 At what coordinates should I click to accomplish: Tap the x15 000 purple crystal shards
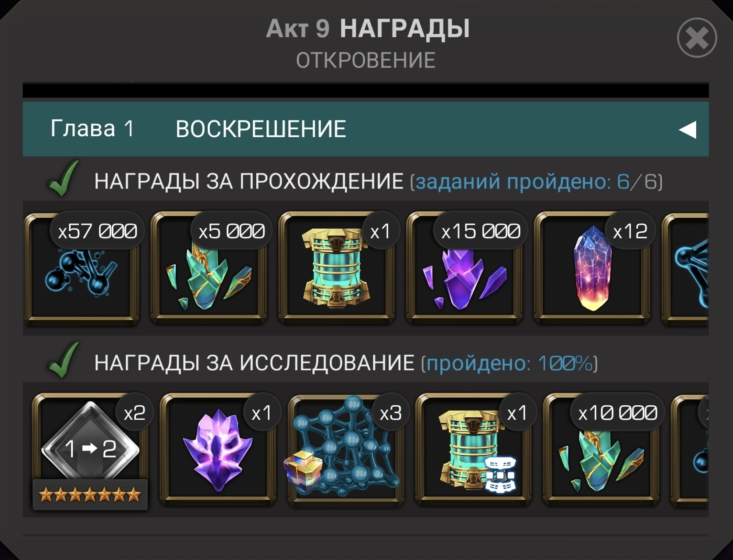click(465, 269)
